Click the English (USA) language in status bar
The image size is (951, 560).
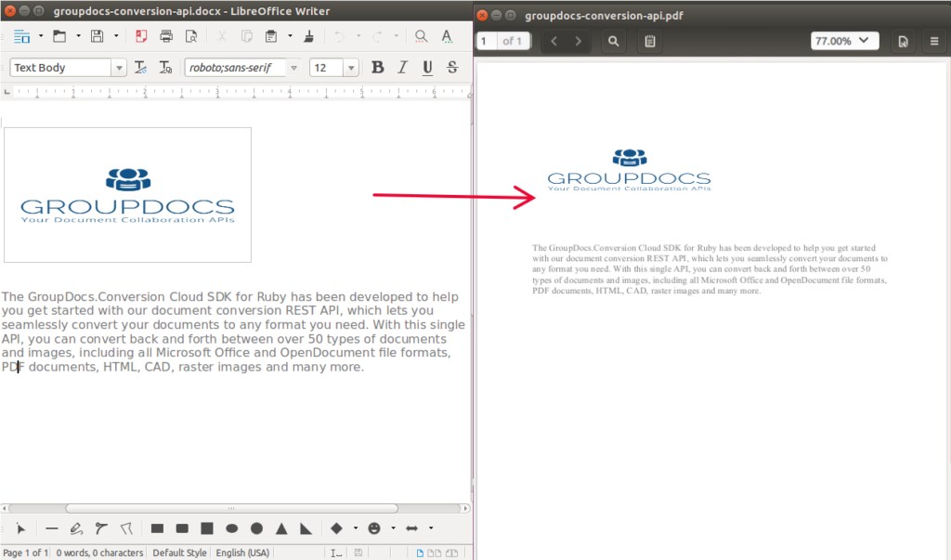point(241,553)
